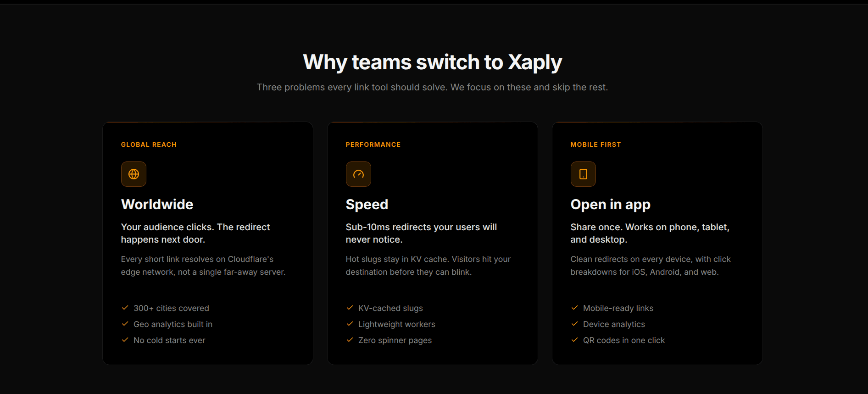Click the phone icon in Open in app card
The height and width of the screenshot is (394, 868).
[583, 174]
